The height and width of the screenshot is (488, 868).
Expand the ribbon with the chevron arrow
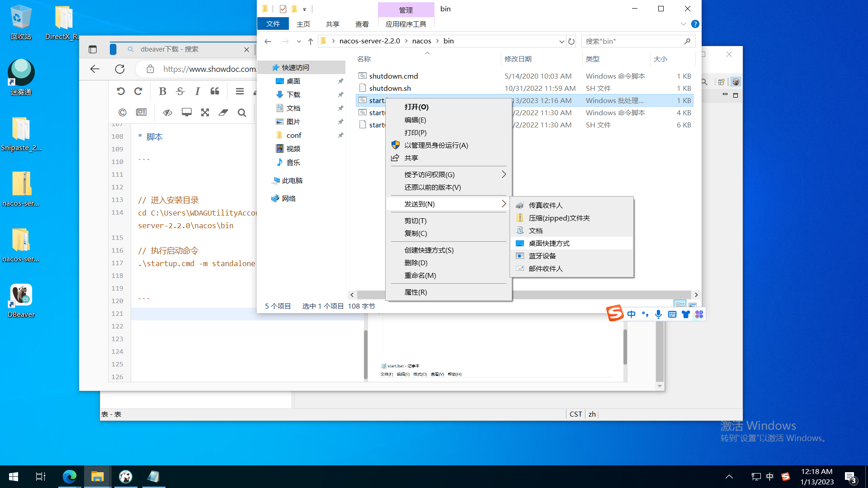point(683,24)
